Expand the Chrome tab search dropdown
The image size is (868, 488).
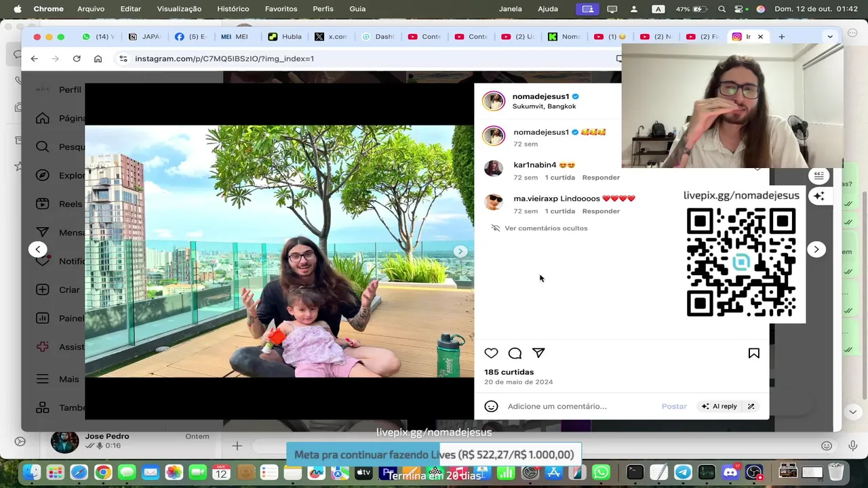point(830,37)
